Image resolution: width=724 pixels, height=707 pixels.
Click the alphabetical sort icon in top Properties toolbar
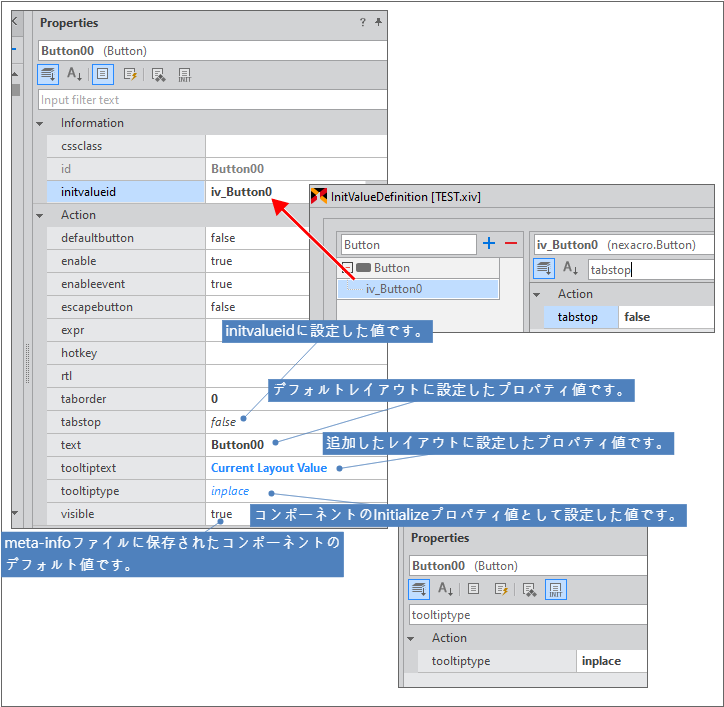point(75,74)
